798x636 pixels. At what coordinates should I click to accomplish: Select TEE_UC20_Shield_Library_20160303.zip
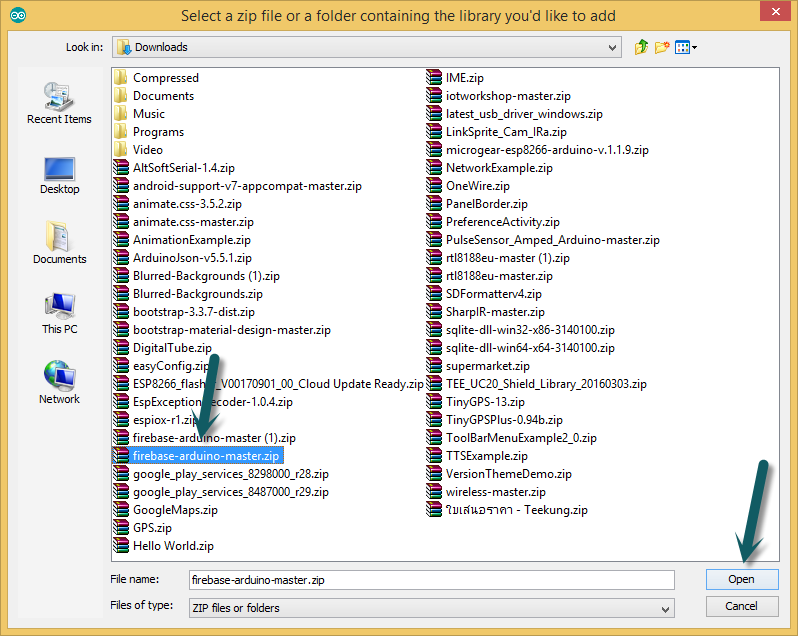coord(537,384)
